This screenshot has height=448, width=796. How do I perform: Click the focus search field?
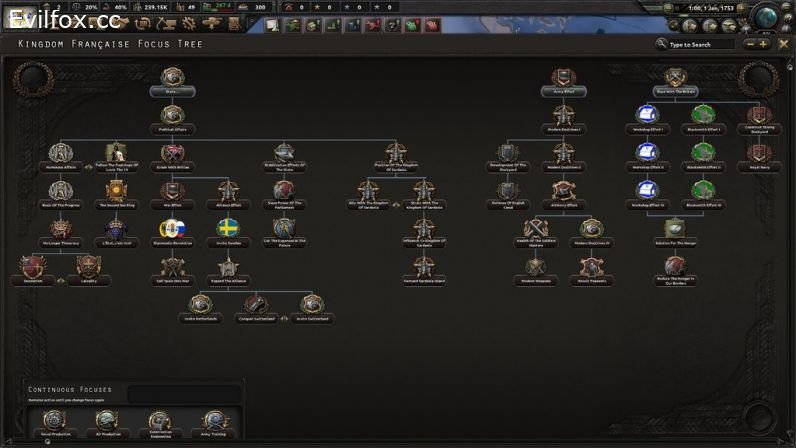(x=710, y=44)
